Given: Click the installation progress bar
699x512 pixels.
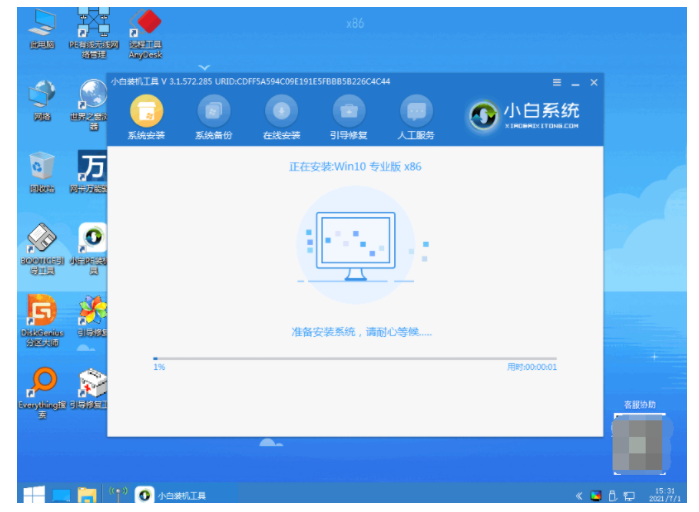Looking at the screenshot, I should 355,358.
